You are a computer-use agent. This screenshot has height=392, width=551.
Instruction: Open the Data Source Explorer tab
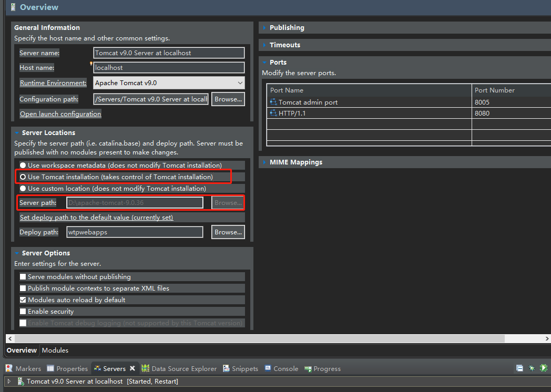pyautogui.click(x=179, y=368)
